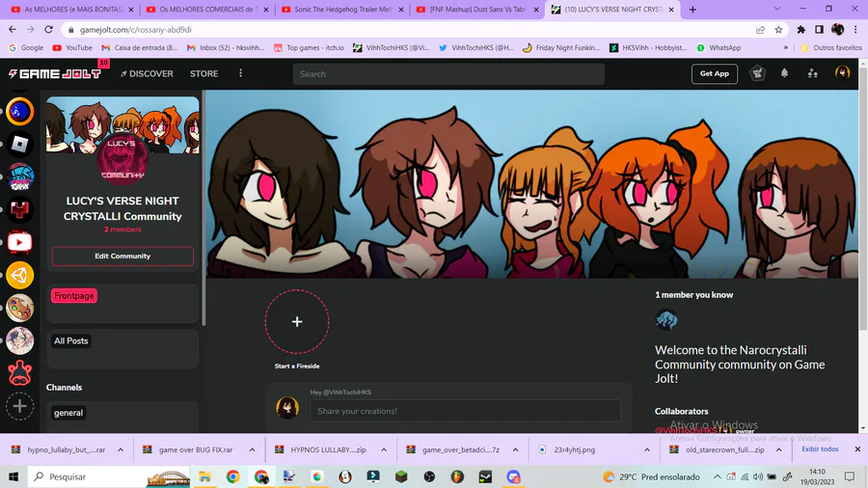
Task: Open the yellow Unity community icon
Action: tap(20, 275)
